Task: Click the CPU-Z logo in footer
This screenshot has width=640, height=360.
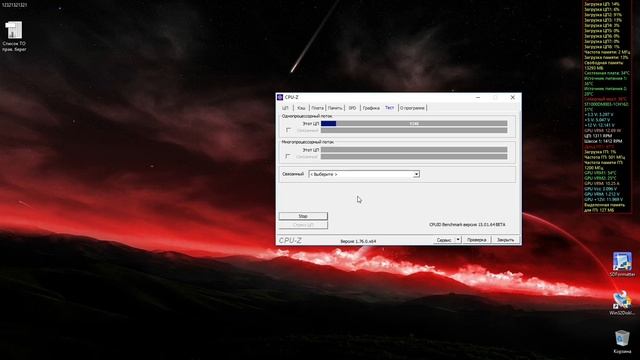Action: 290,240
